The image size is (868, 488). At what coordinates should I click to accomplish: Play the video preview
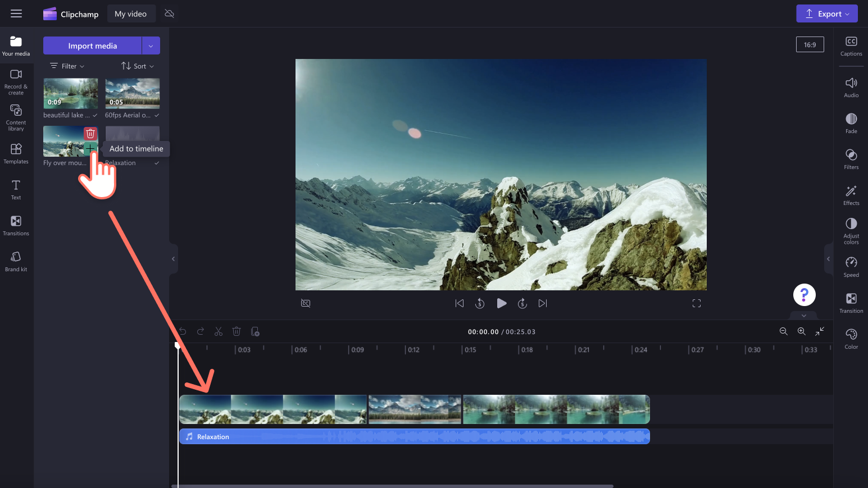tap(502, 303)
